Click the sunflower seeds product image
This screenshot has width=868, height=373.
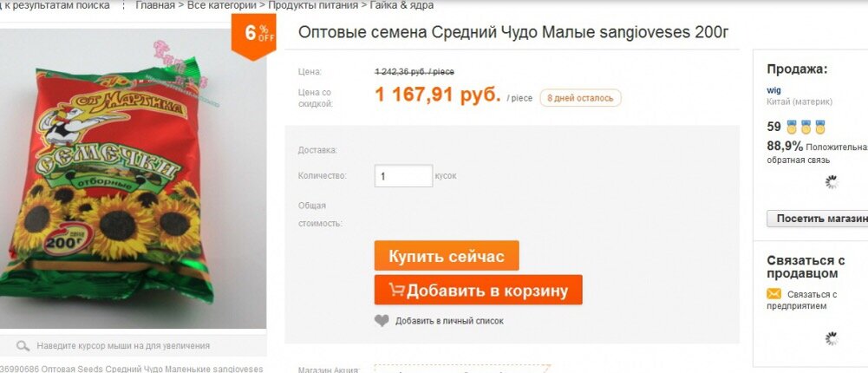133,177
